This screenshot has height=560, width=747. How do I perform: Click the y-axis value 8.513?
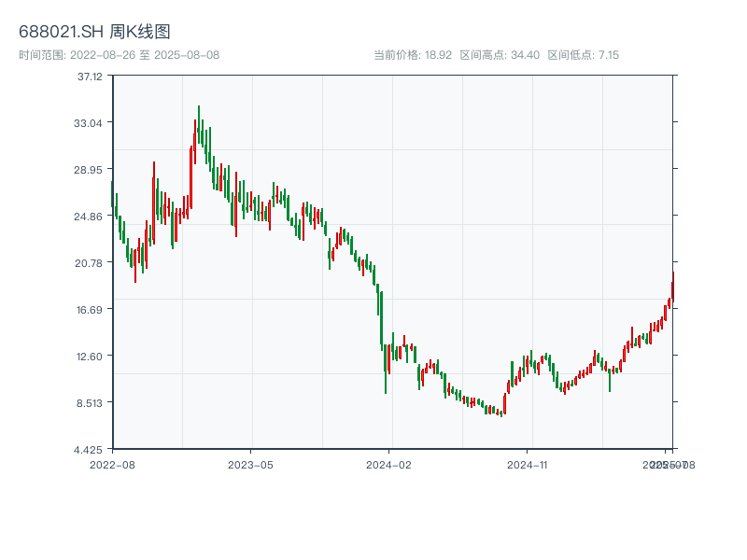pos(90,403)
